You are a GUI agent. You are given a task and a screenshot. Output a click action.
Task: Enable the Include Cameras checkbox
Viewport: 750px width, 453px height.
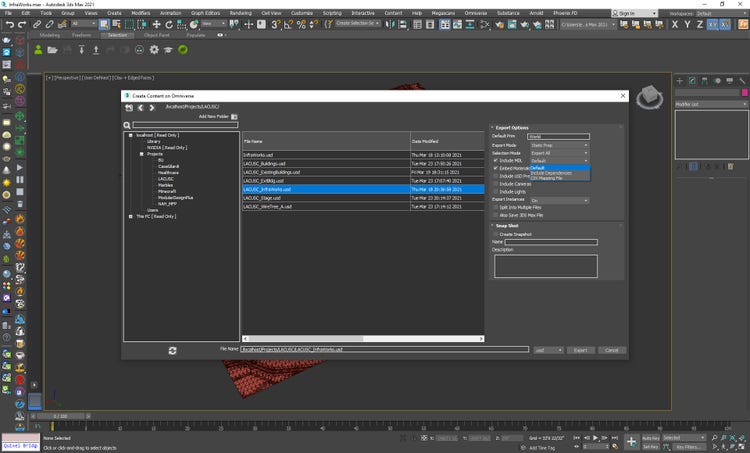coord(495,183)
